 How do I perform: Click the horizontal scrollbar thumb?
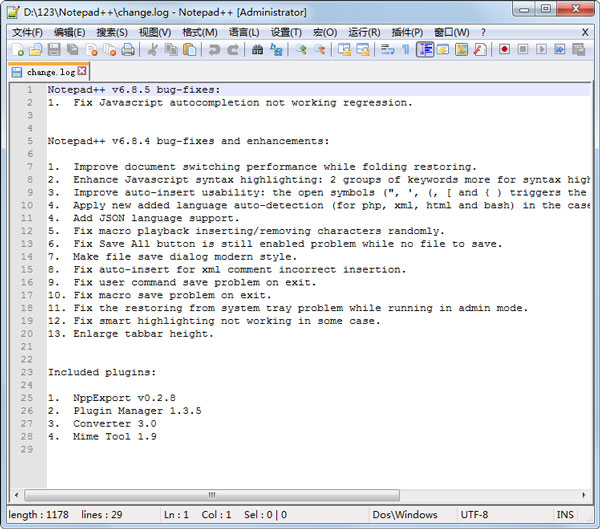[x=212, y=495]
